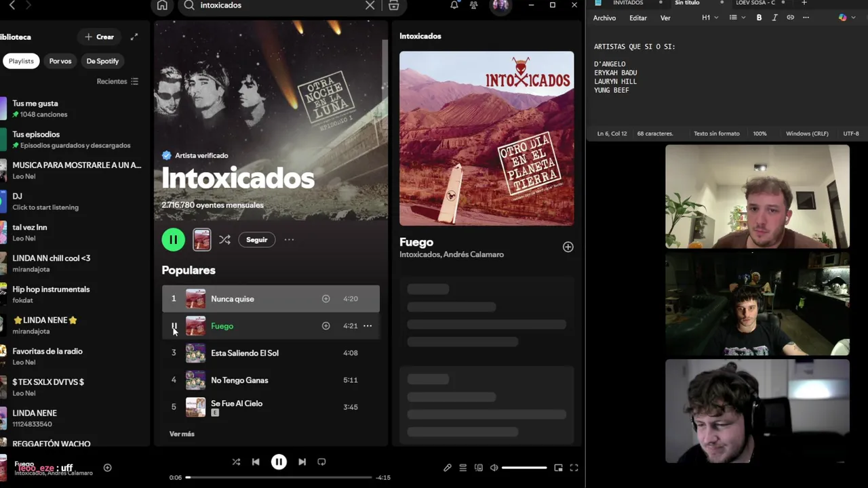868x488 pixels.
Task: Open the user profile avatar
Action: pyautogui.click(x=500, y=5)
